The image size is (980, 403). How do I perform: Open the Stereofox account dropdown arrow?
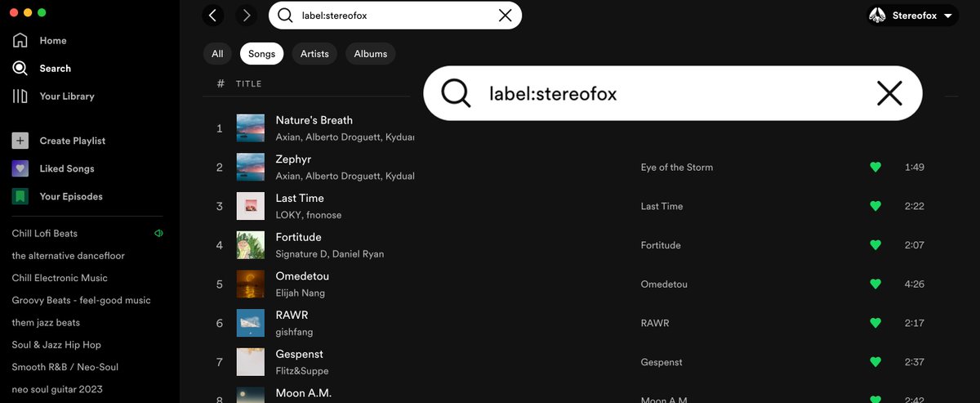947,16
